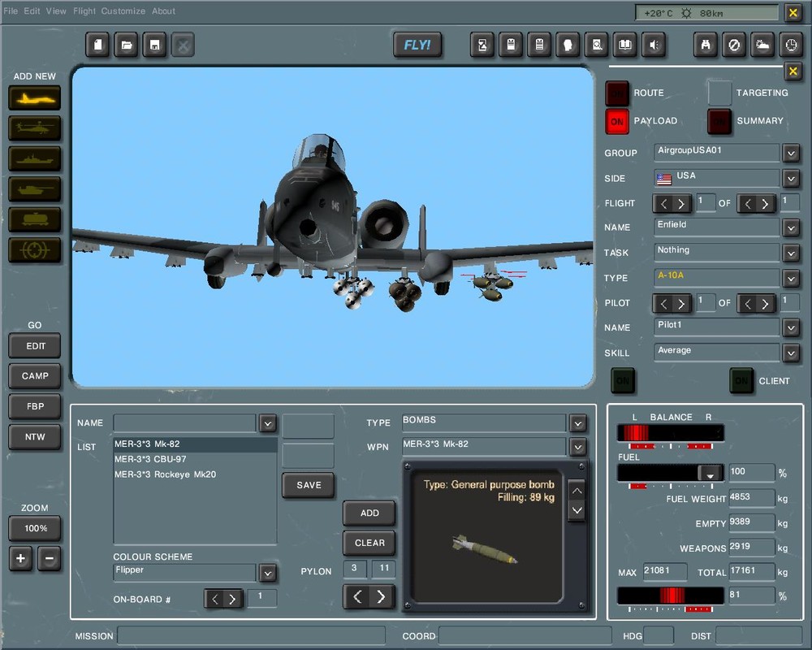Image resolution: width=812 pixels, height=650 pixels.
Task: Open the Edit menu
Action: pyautogui.click(x=32, y=11)
